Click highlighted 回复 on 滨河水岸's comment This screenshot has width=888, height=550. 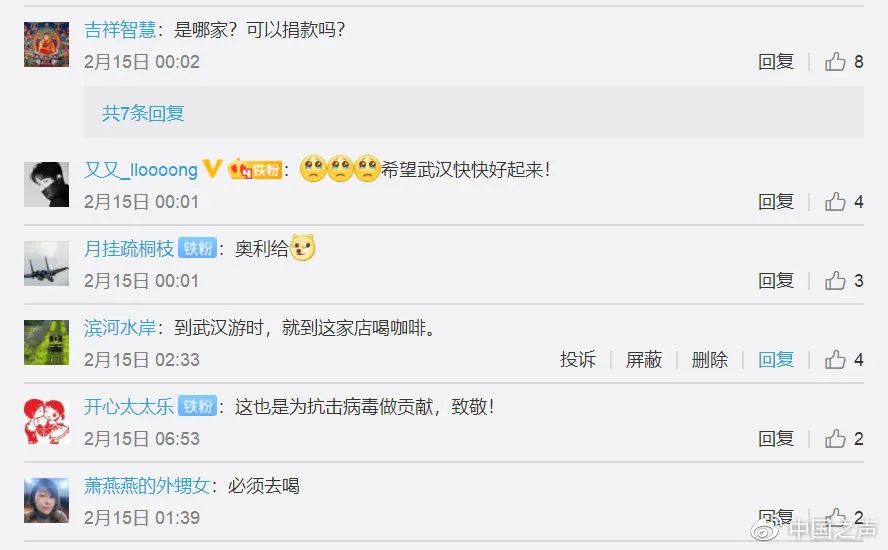(x=776, y=359)
